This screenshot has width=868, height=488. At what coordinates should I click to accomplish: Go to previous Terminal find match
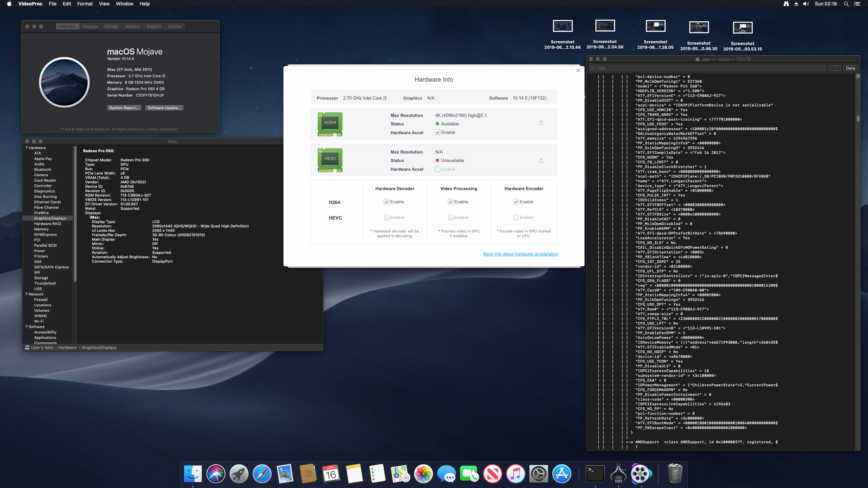coord(832,68)
